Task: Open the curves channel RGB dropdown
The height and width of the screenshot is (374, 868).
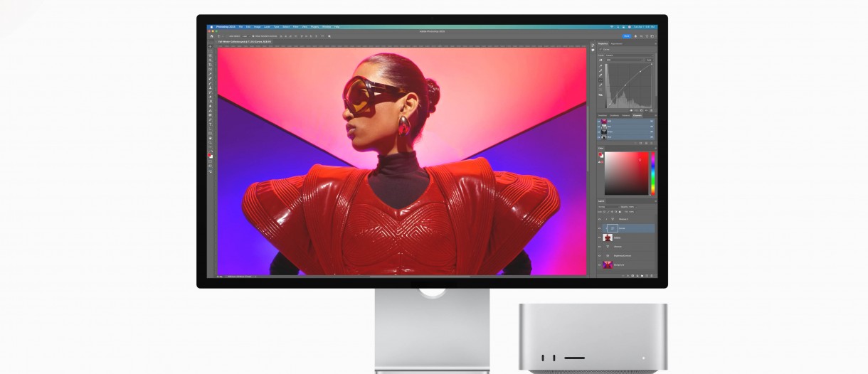Action: click(x=623, y=60)
